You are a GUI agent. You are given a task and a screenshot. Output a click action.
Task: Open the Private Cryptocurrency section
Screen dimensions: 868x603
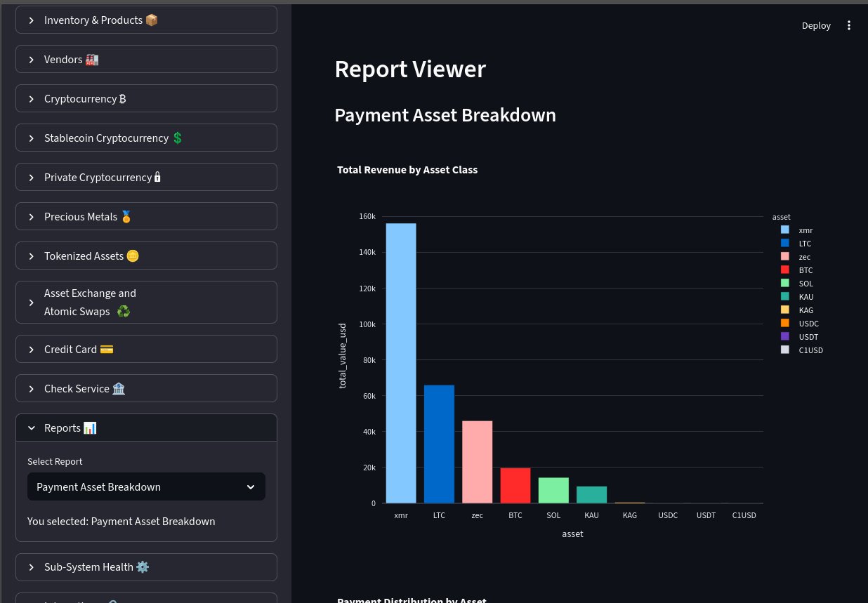tap(146, 178)
